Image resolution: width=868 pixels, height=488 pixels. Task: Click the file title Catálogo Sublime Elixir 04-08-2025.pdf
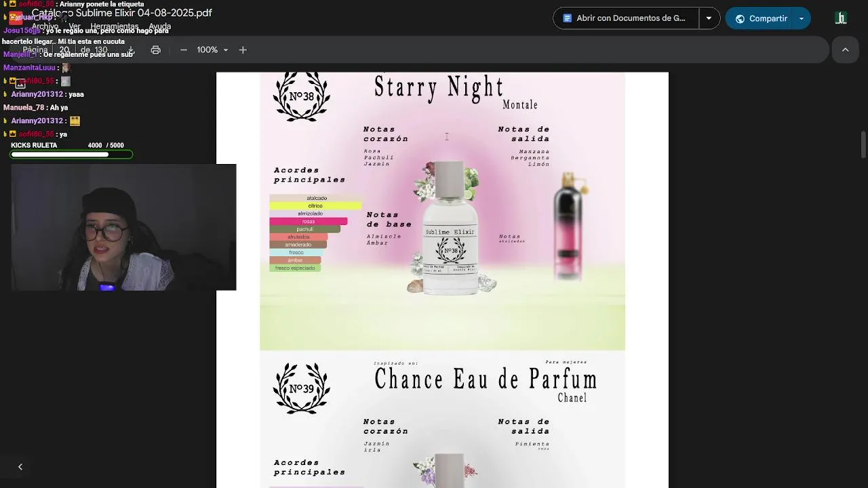[x=121, y=13]
